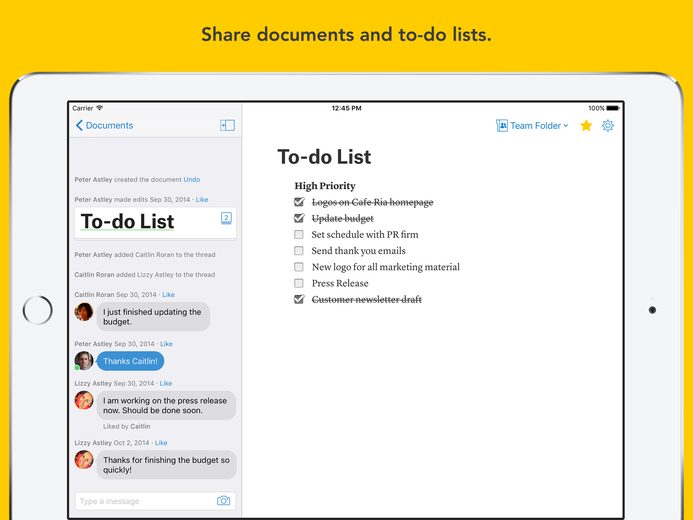Uncheck Logos on Cafe Ria homepage
The height and width of the screenshot is (520, 693).
(x=299, y=202)
